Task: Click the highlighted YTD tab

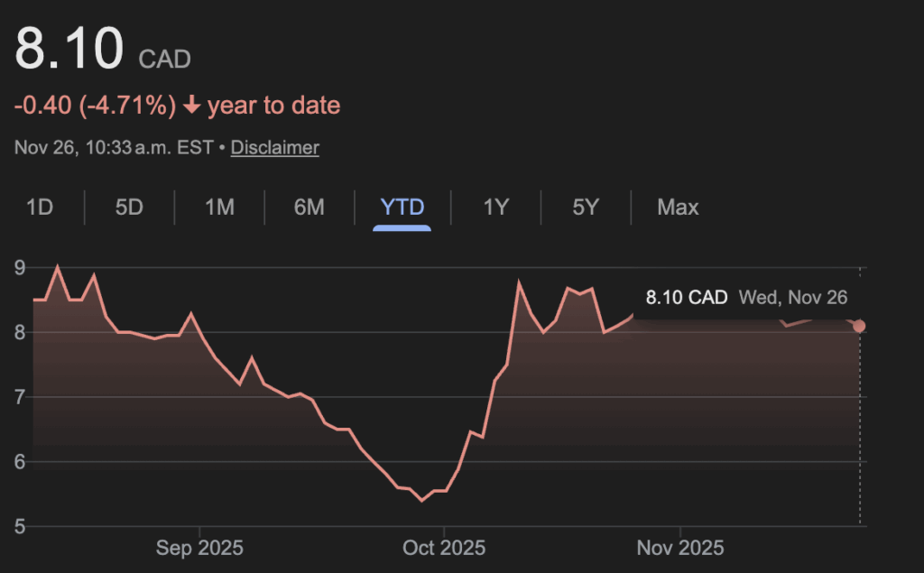Action: 402,208
